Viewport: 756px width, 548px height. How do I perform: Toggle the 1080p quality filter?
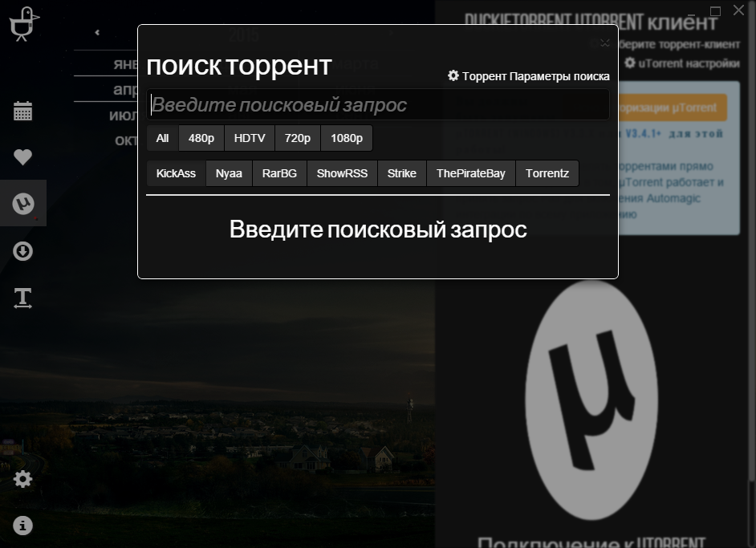pos(346,137)
